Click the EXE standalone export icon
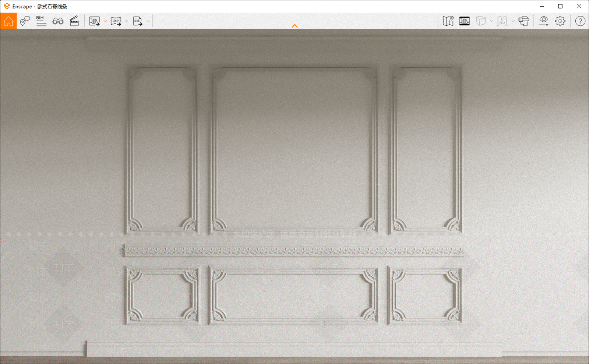589x364 pixels. (138, 21)
